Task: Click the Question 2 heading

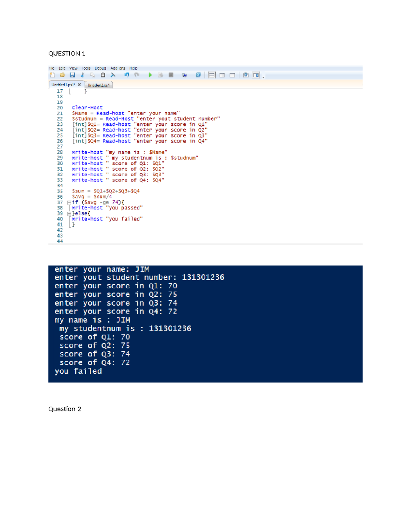Action: click(65, 409)
